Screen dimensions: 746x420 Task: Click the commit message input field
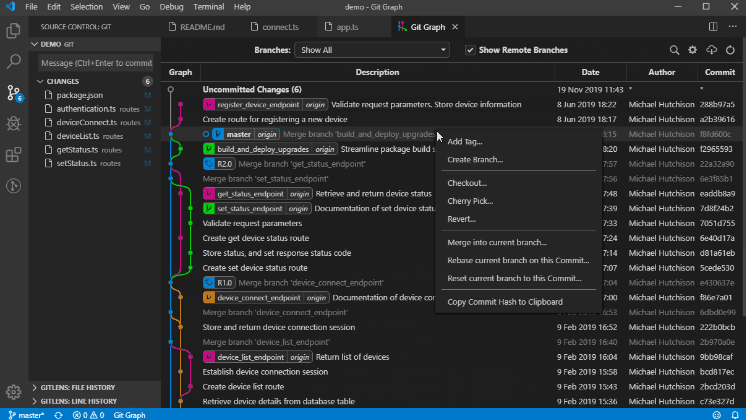[97, 63]
